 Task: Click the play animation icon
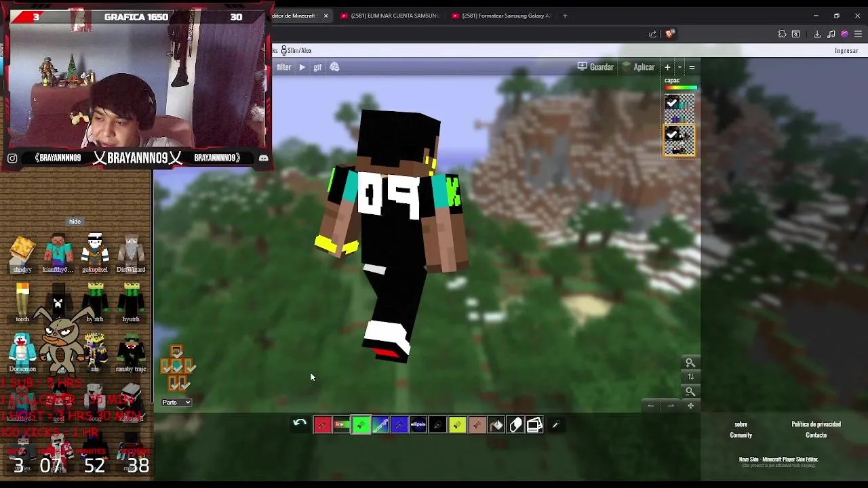pos(302,67)
